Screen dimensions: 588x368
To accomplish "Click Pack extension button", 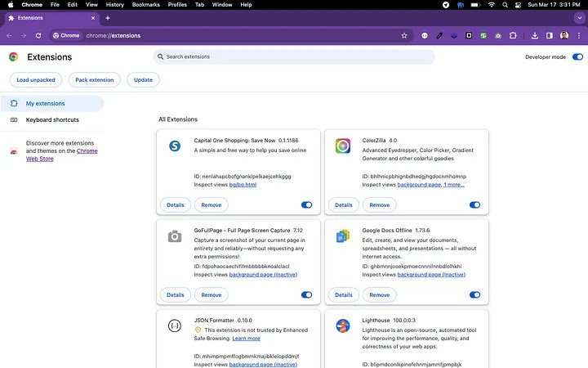I will click(95, 79).
